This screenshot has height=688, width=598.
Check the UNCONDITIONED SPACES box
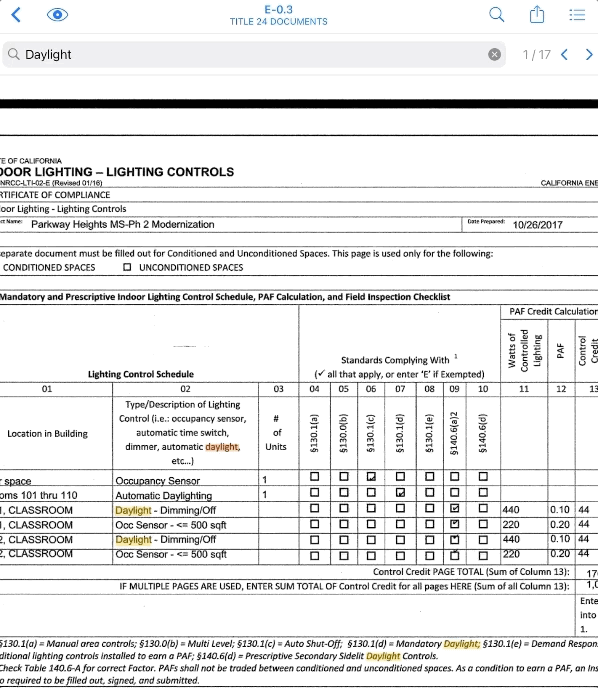click(x=127, y=267)
